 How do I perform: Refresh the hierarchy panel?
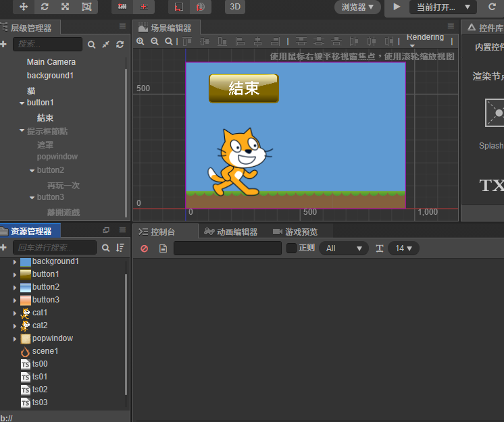120,45
